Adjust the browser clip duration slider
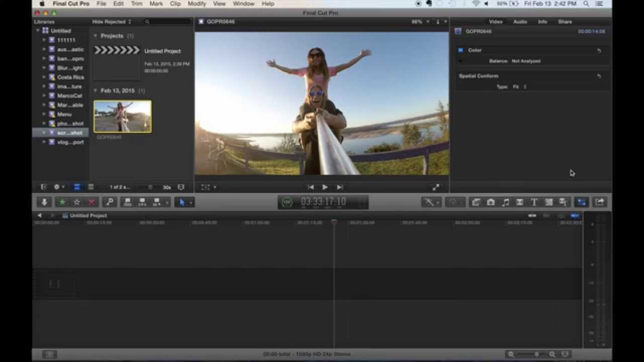This screenshot has width=644, height=362. point(150,187)
